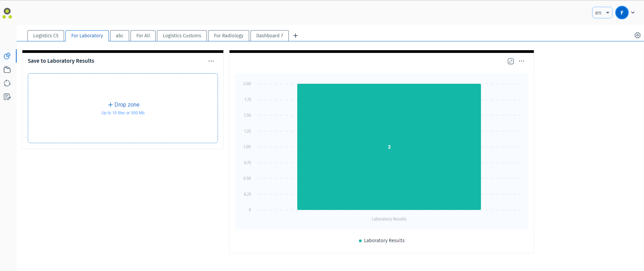Add a new dashboard tab with plus icon

point(296,36)
